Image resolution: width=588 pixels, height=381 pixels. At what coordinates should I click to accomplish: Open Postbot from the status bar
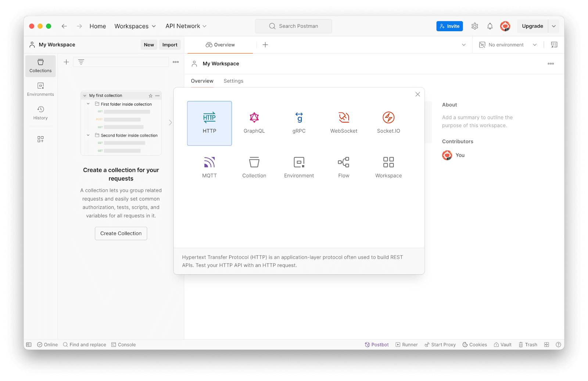click(x=376, y=344)
